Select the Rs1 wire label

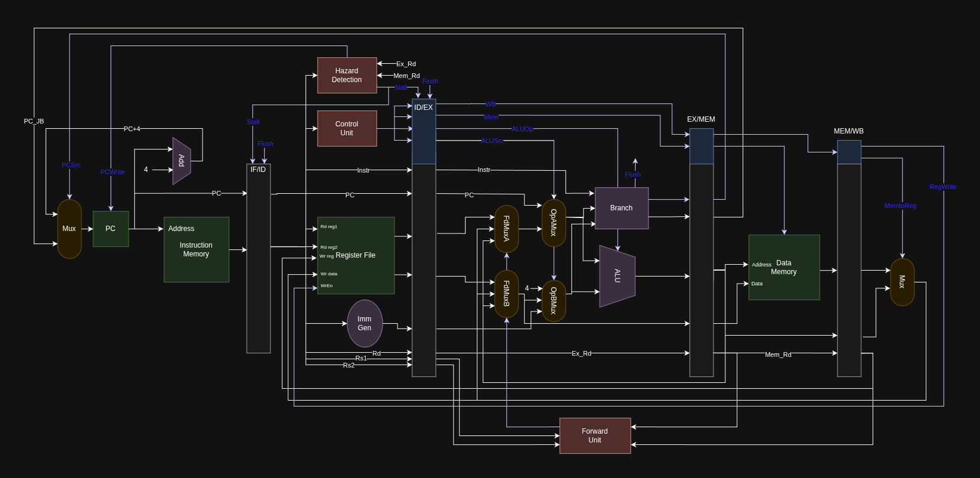pos(361,358)
